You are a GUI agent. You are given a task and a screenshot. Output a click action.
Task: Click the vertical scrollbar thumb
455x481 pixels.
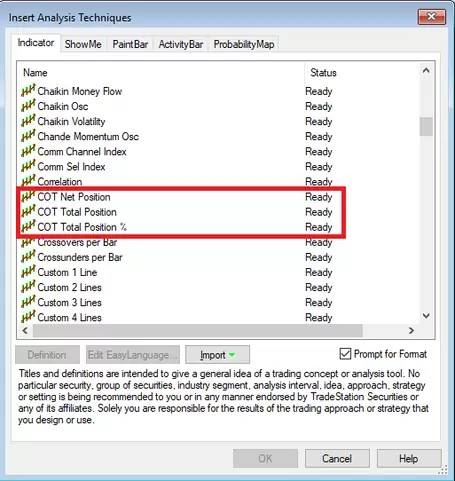(x=426, y=126)
